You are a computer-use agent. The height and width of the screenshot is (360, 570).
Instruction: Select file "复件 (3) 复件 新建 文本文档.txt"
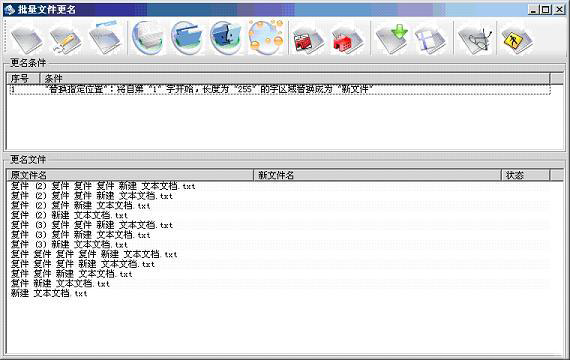80,235
